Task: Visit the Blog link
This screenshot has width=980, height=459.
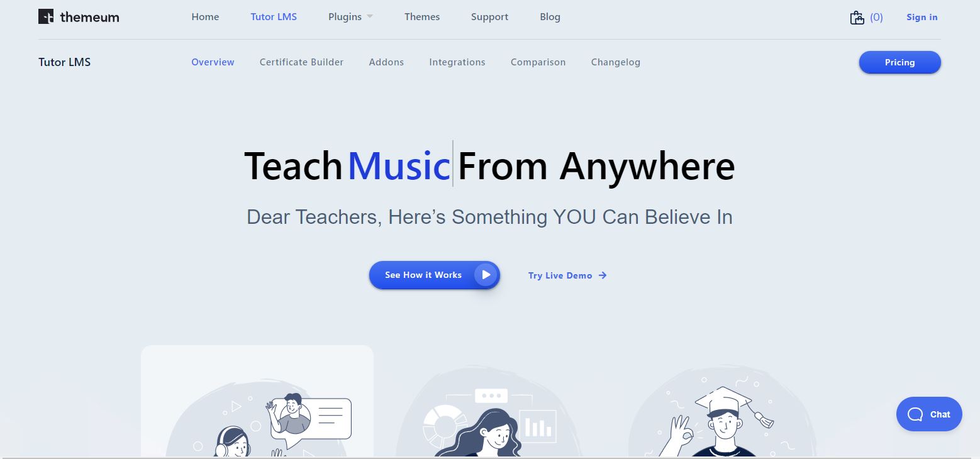Action: tap(550, 17)
